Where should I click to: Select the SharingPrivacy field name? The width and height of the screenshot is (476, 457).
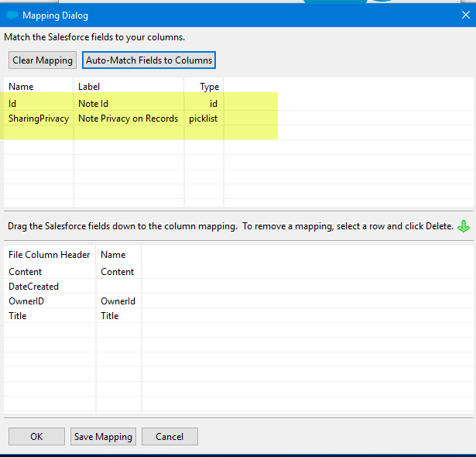[39, 119]
